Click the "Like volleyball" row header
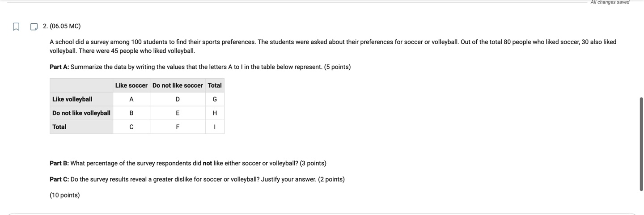This screenshot has height=215, width=644. 72,99
